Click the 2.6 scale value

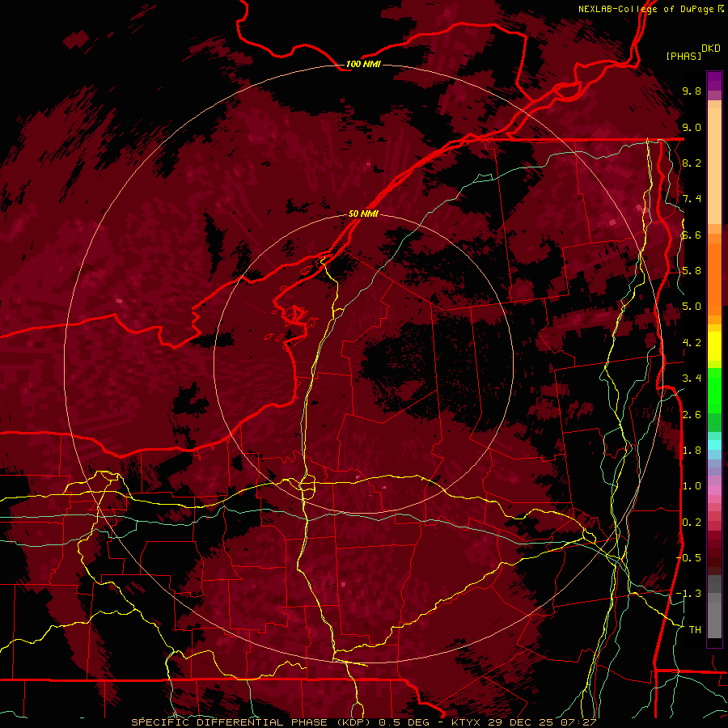(692, 415)
